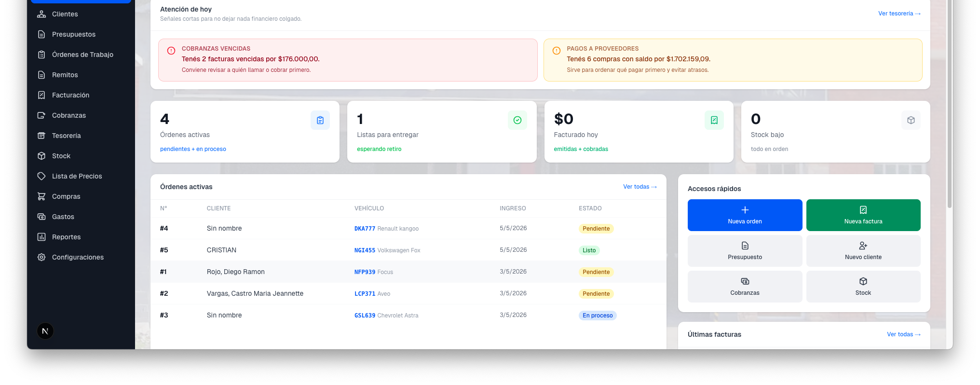Viewport: 980px width, 385px height.
Task: Click the page vertical scrollbar
Action: coord(950,104)
